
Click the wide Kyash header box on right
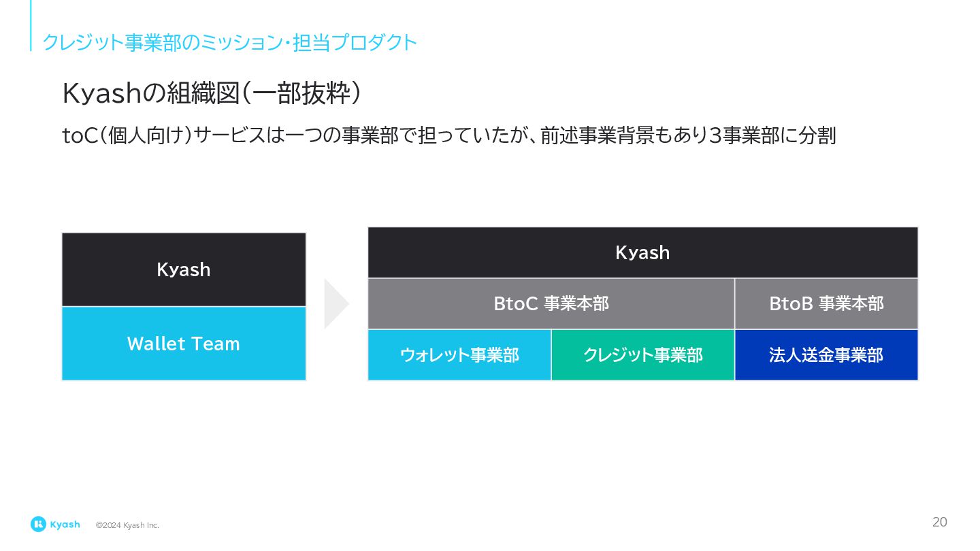point(642,252)
